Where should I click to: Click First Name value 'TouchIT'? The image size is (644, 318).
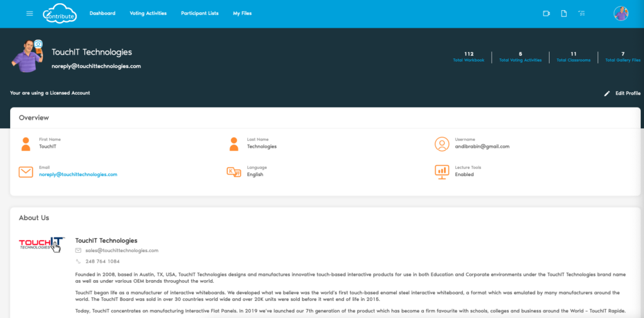(48, 146)
